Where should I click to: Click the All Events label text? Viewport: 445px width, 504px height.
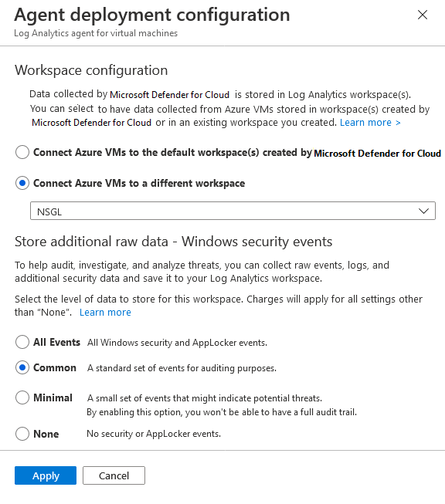point(56,343)
